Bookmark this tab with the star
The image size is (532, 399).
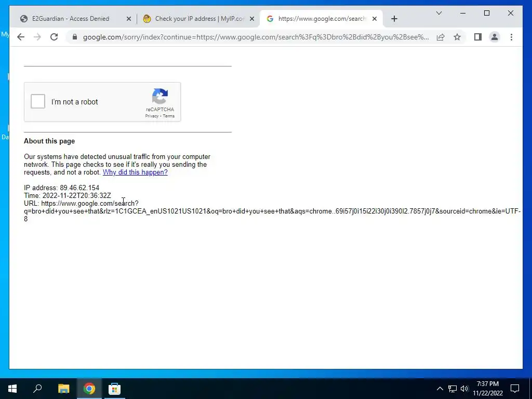[457, 37]
